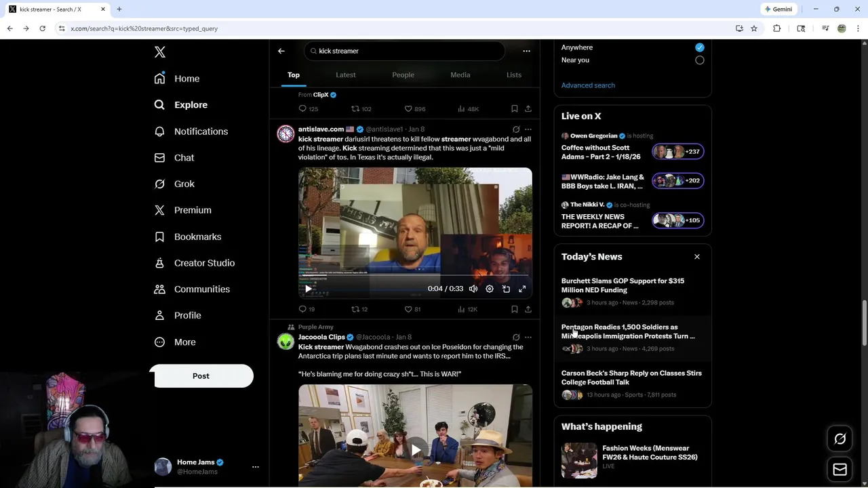The image size is (868, 488).
Task: Select the Anywhere location radio
Action: (x=700, y=47)
